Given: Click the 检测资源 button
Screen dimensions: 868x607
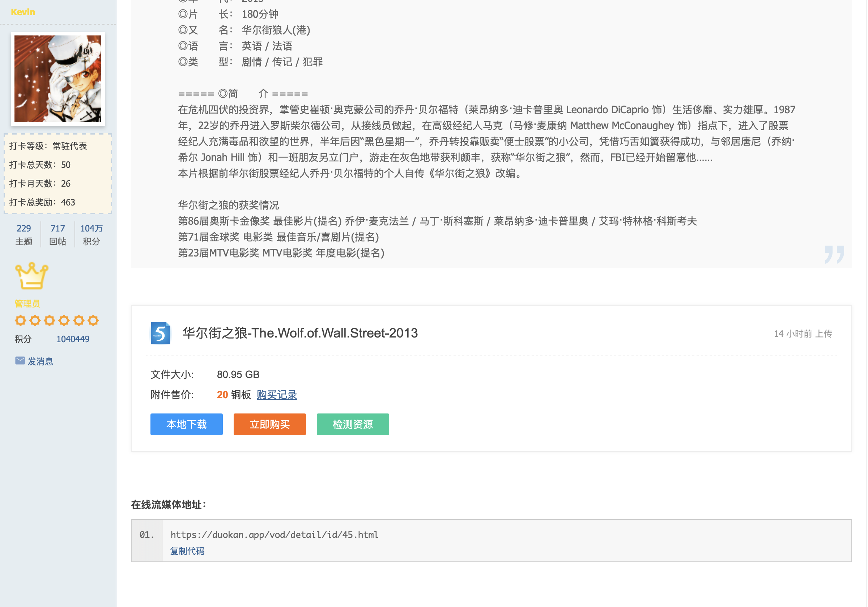Looking at the screenshot, I should click(x=353, y=424).
